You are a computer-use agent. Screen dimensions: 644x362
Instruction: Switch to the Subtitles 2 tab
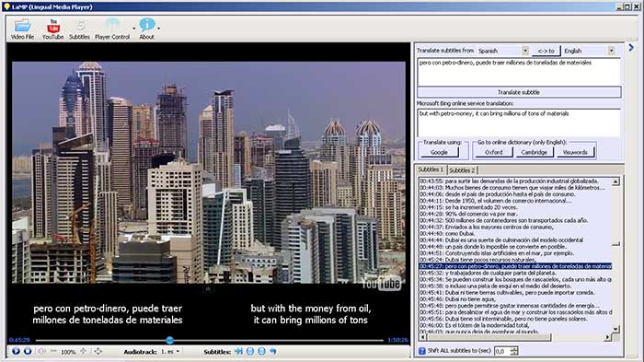coord(462,169)
